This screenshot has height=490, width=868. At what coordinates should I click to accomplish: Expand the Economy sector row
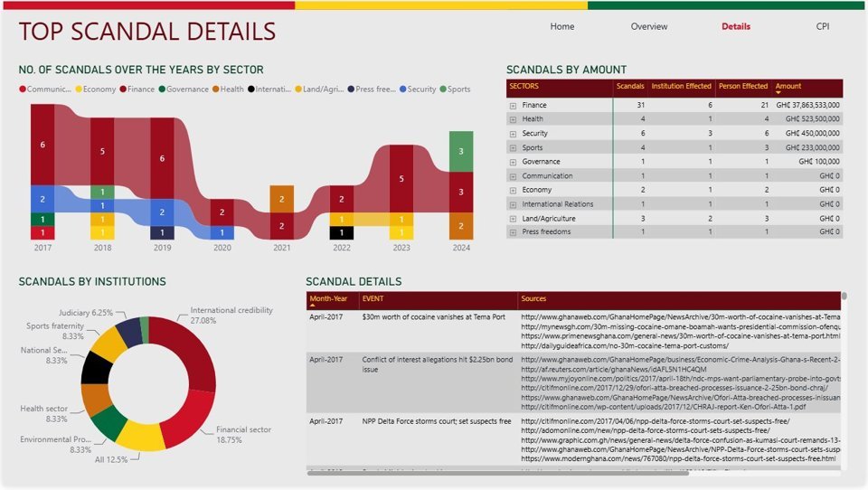click(514, 190)
